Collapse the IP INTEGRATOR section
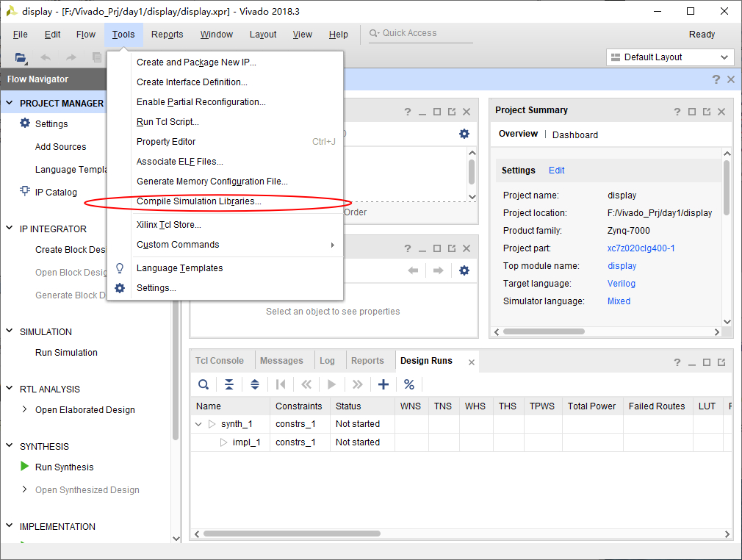Screen dimensions: 742x560 [10, 228]
